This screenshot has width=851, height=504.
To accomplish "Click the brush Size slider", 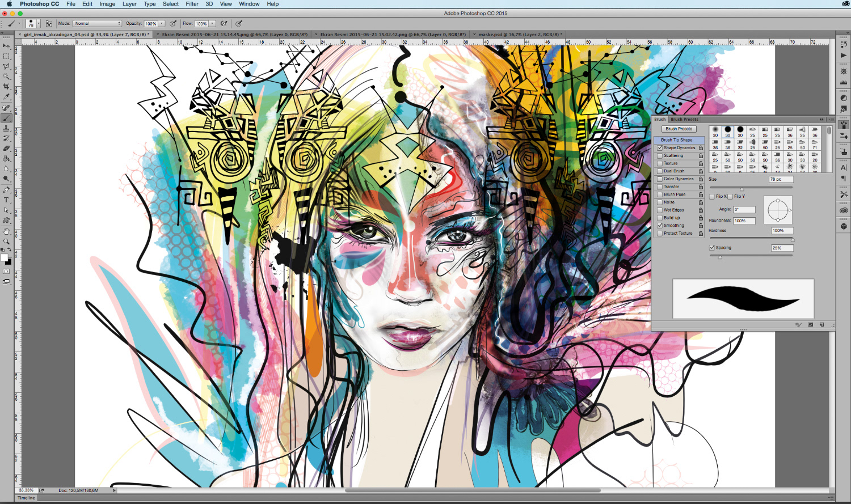I will pos(751,188).
